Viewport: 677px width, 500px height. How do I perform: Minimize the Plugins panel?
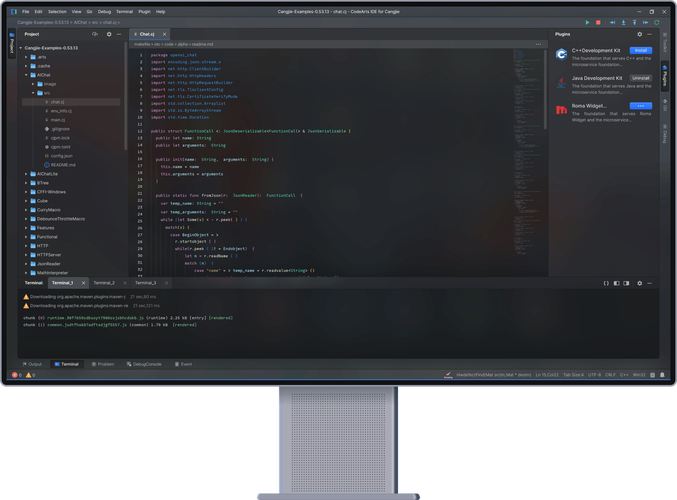[x=649, y=34]
